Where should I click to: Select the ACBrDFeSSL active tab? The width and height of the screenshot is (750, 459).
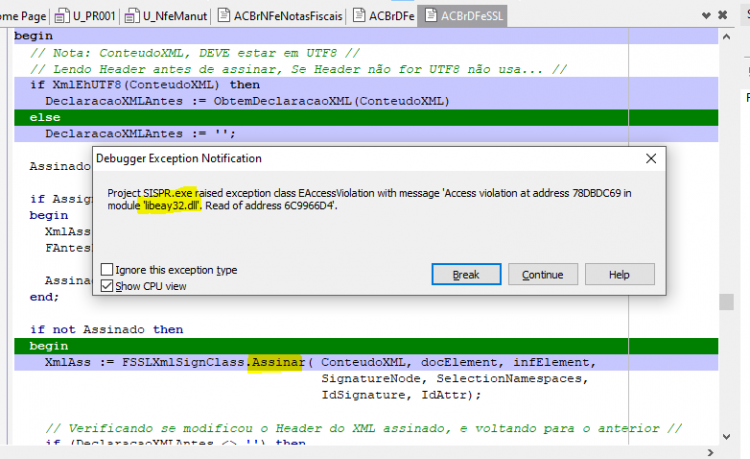tap(463, 16)
